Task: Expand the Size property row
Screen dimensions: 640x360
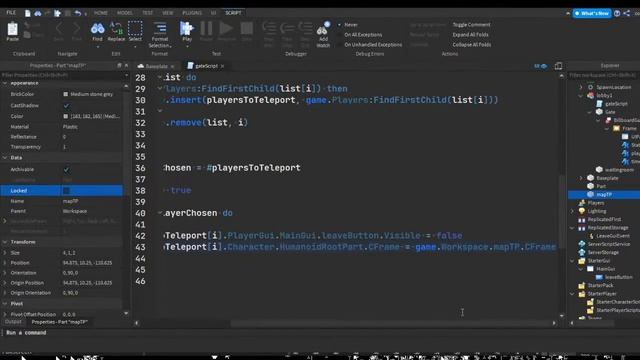Action: (5, 253)
